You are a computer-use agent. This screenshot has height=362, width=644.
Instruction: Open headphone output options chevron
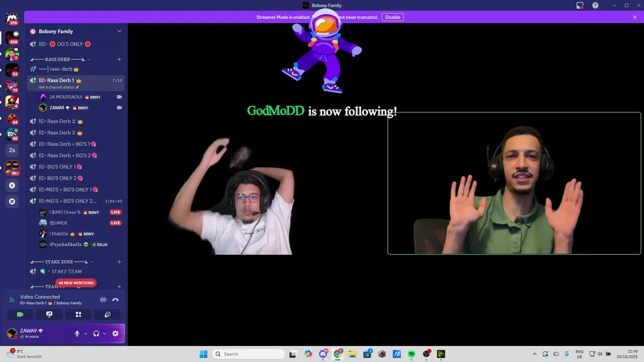[x=105, y=333]
